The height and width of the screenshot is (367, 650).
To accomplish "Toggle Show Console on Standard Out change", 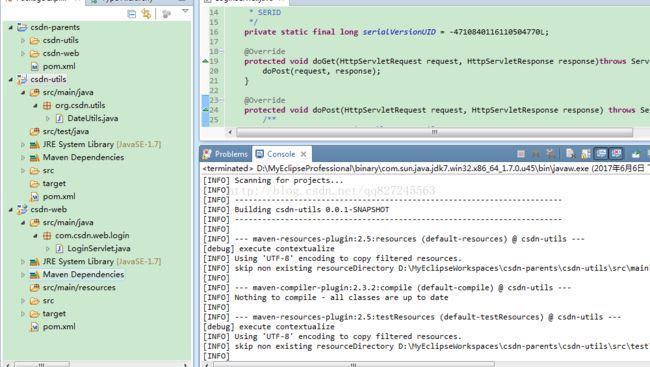I will [601, 154].
